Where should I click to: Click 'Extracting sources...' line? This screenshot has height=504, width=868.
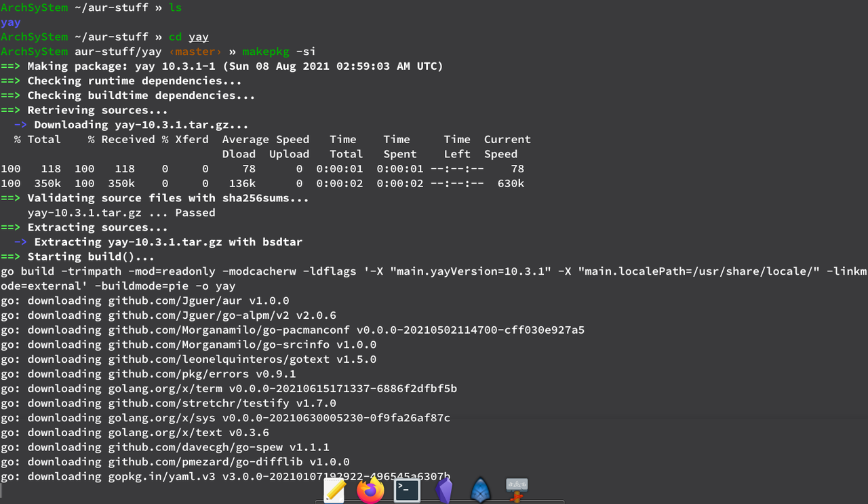[84, 227]
